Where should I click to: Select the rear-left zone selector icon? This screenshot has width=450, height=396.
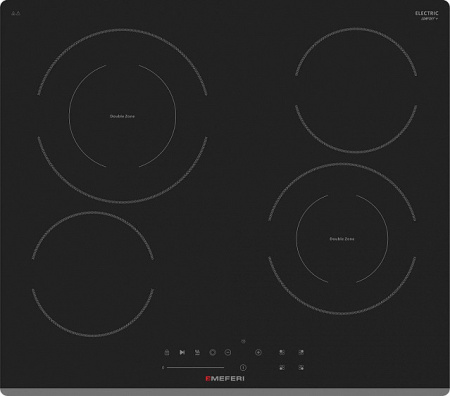click(282, 352)
